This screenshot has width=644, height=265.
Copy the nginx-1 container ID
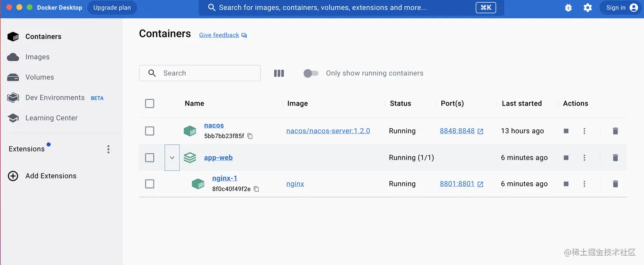(x=256, y=189)
